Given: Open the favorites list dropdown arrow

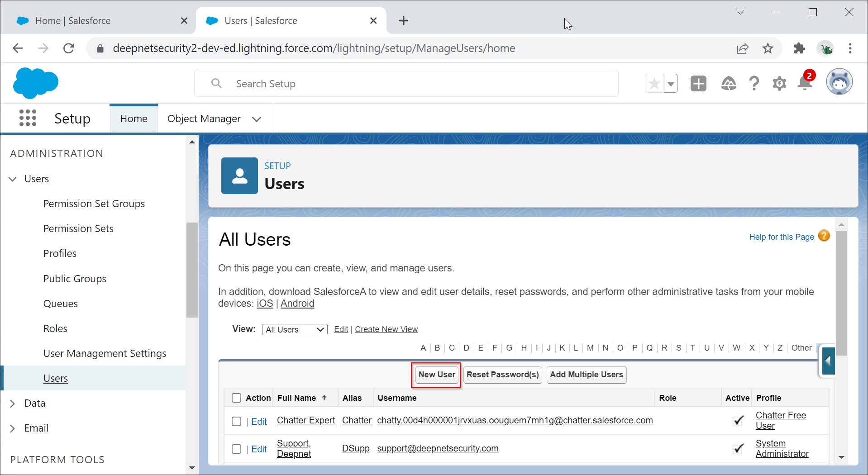Looking at the screenshot, I should [x=671, y=84].
